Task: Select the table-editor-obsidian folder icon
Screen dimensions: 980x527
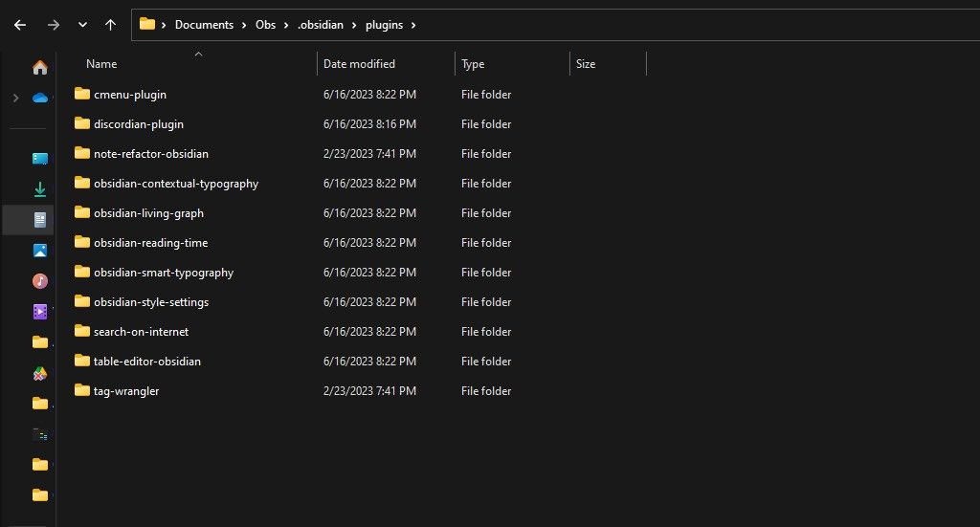Action: [82, 361]
